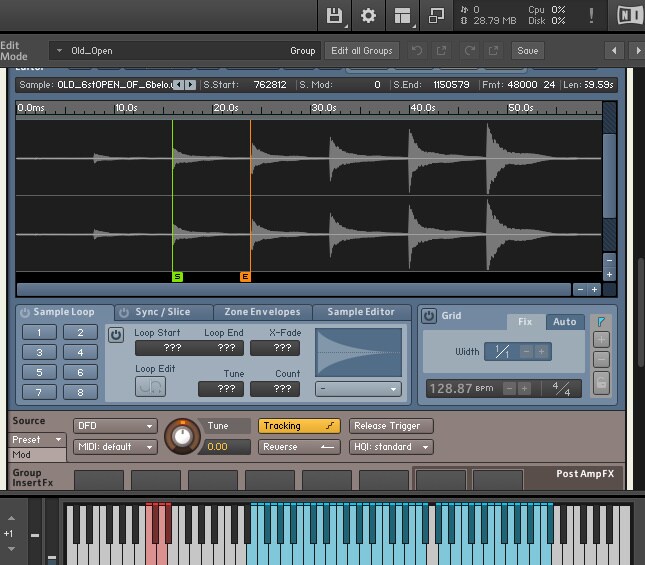Open the DFD source mode dropdown

click(115, 426)
